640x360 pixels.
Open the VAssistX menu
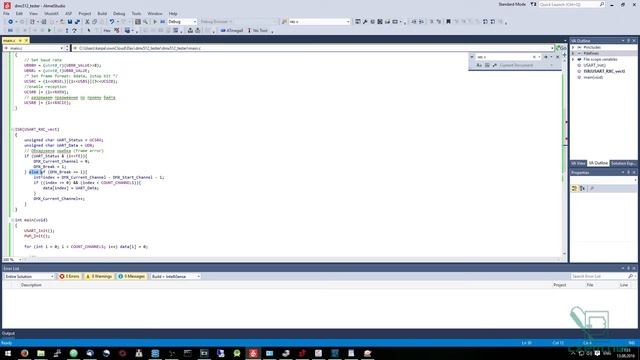click(51, 13)
